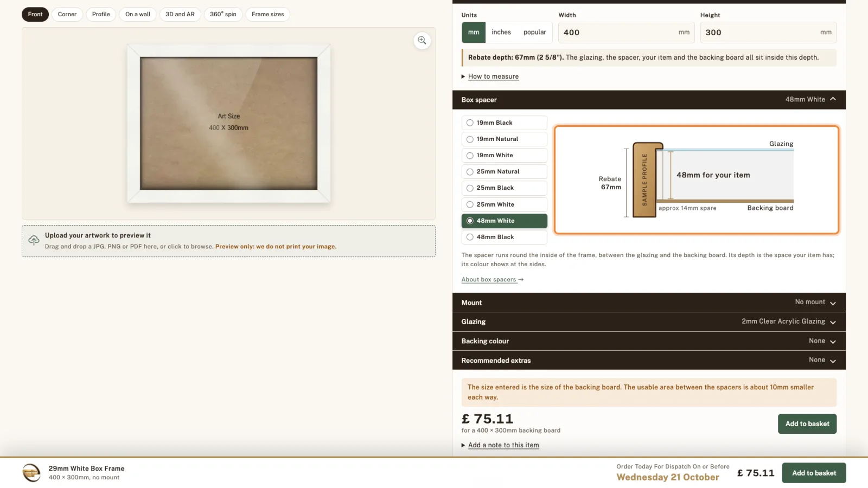Open the 360° spin view
This screenshot has width=868, height=488.
[223, 15]
